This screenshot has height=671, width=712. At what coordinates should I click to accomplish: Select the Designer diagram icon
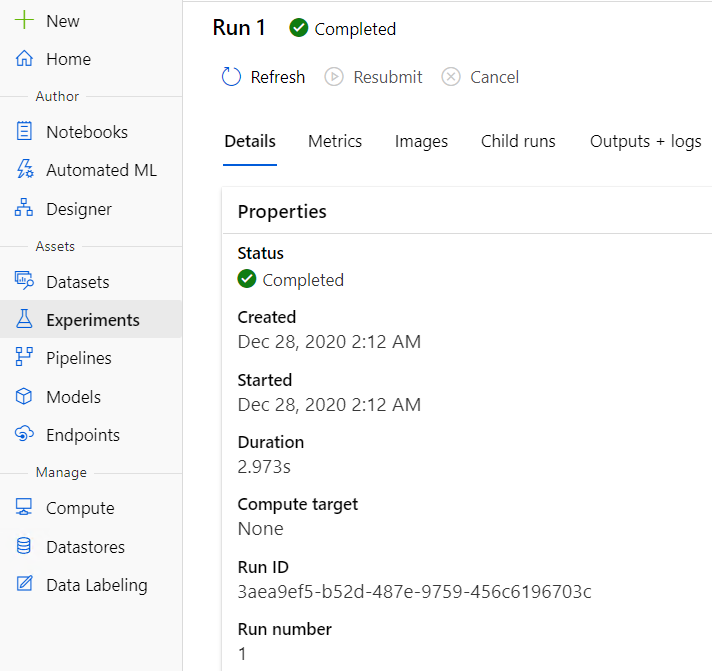(x=24, y=207)
